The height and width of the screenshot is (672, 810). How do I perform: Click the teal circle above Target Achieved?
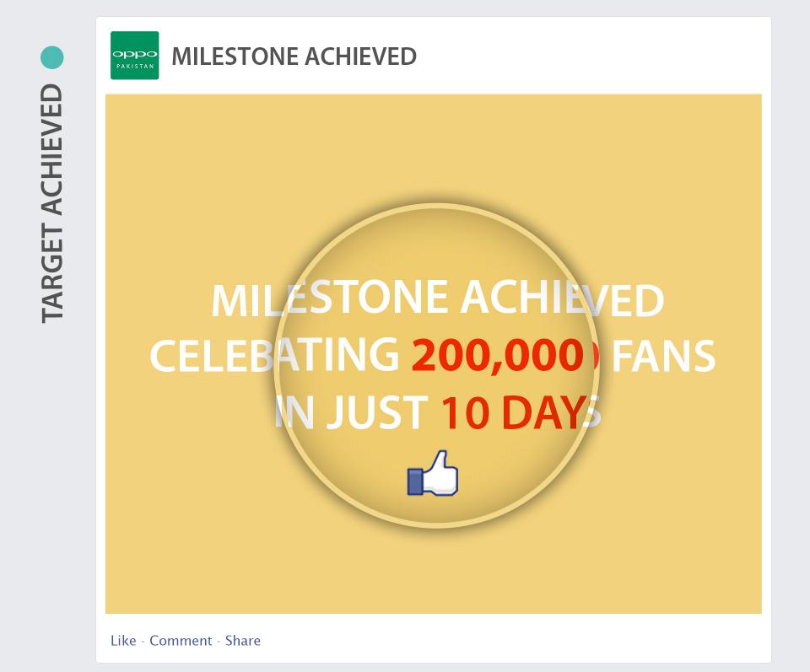52,57
